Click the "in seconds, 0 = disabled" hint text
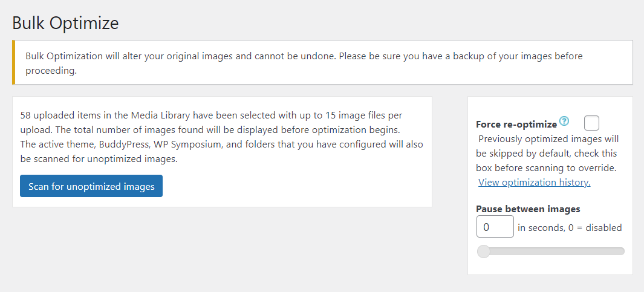Image resolution: width=644 pixels, height=292 pixels. click(x=570, y=228)
